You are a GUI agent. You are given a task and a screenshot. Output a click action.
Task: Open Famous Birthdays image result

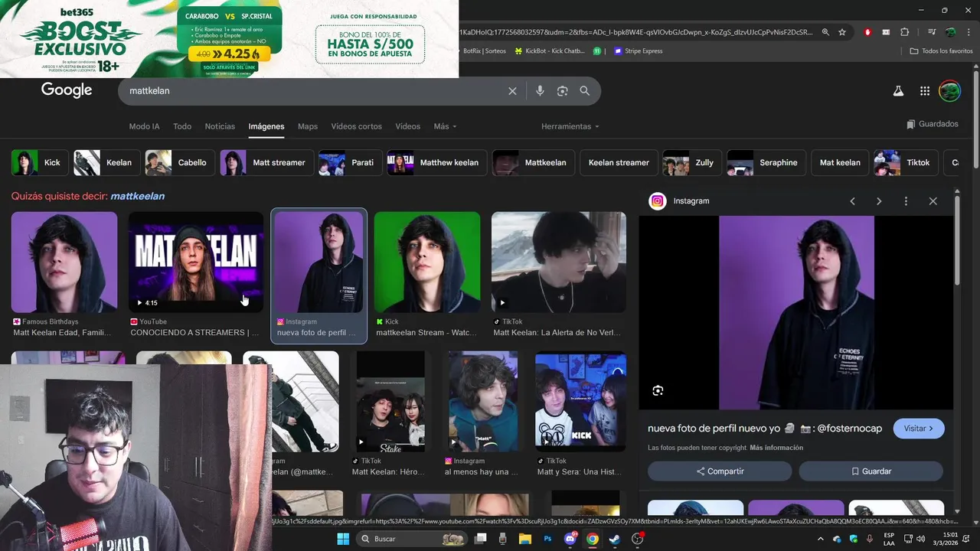64,262
